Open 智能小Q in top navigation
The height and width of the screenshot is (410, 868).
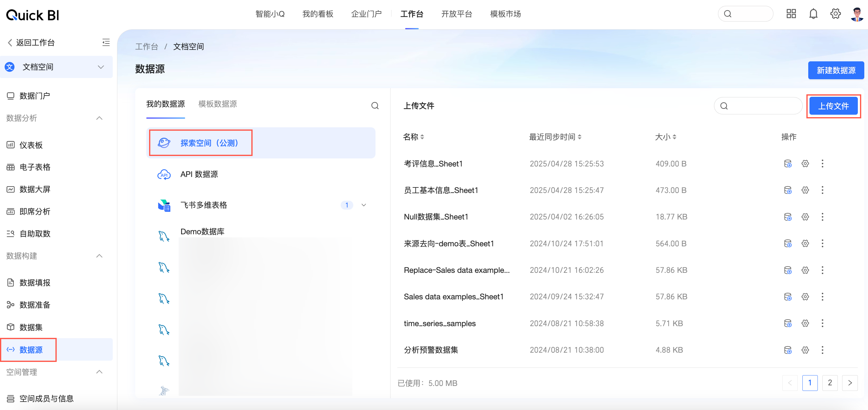point(270,14)
